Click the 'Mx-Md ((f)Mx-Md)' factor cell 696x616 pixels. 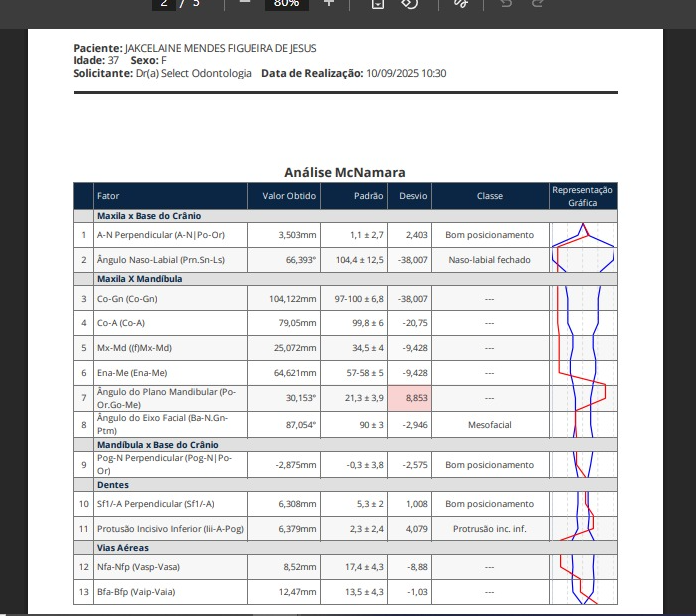[170, 348]
